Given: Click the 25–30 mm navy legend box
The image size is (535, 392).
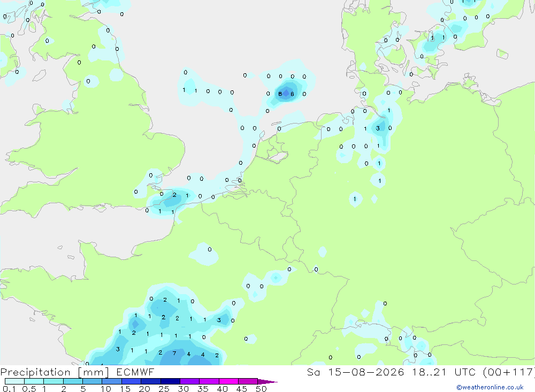Looking at the screenshot, I should click(x=170, y=381).
